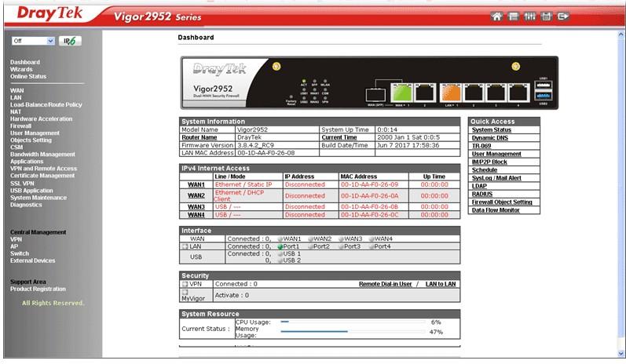
Task: Click green WAN1 port on router image
Action: point(401,93)
